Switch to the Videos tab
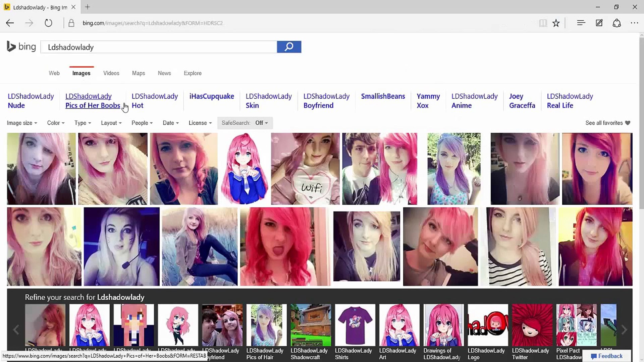Screen dimensions: 644x362 click(x=111, y=73)
